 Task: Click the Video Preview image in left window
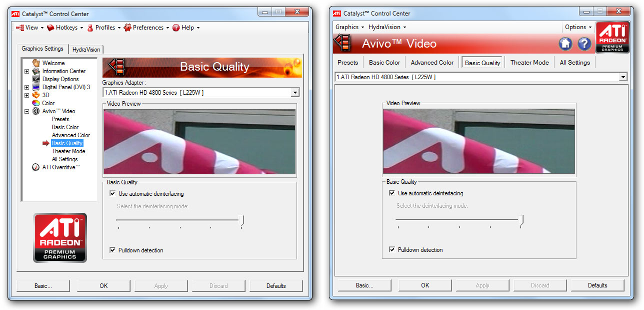click(199, 142)
